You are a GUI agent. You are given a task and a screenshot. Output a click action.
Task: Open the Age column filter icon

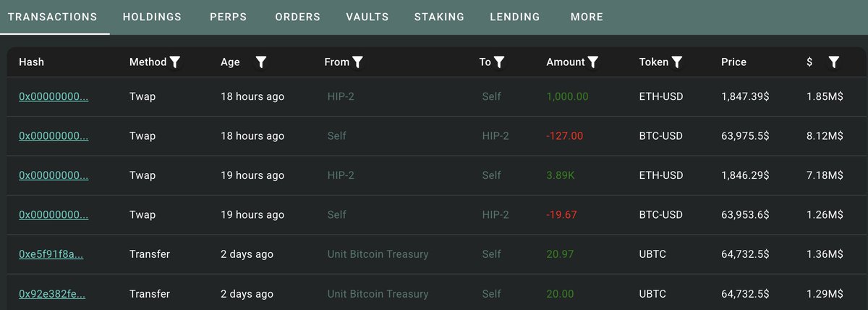(261, 62)
